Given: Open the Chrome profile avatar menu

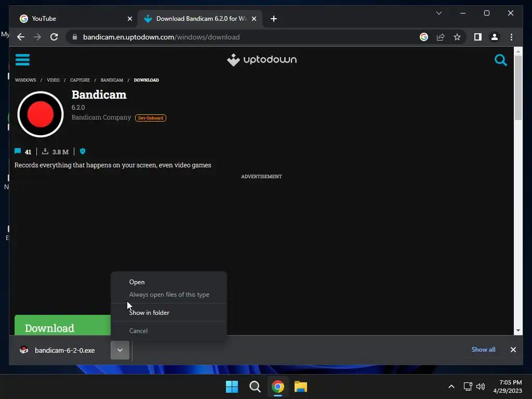Looking at the screenshot, I should click(495, 37).
